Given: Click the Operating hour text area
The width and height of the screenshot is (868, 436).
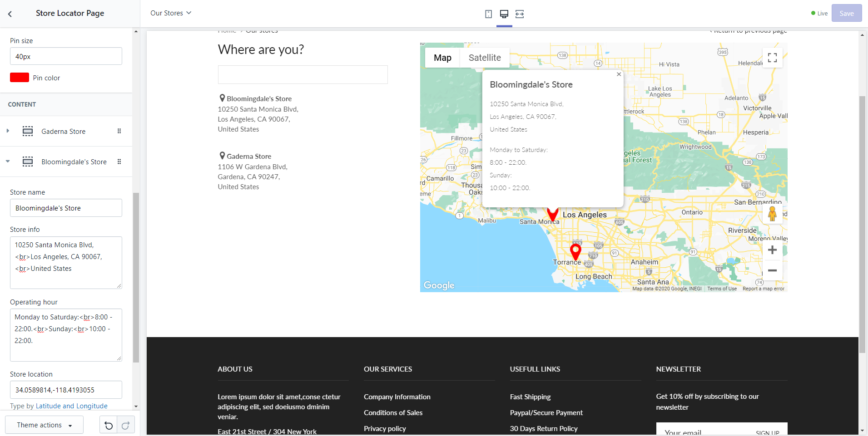Looking at the screenshot, I should click(x=66, y=335).
